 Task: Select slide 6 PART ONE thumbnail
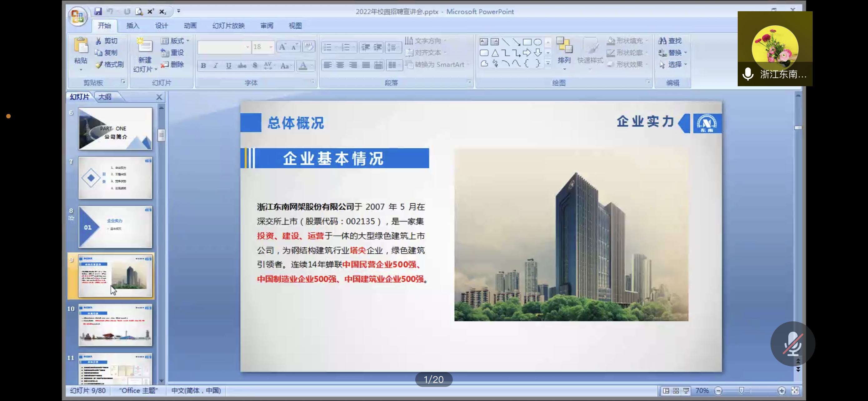(115, 129)
